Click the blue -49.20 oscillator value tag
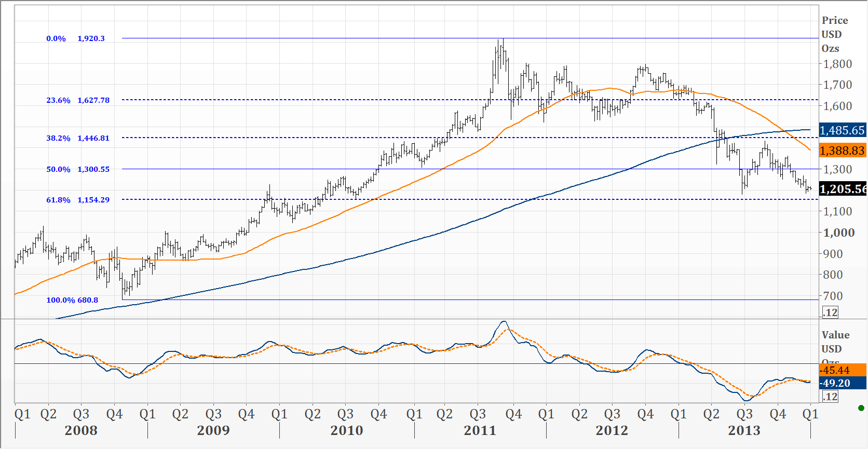Screen dimensions: 868x449 click(842, 383)
